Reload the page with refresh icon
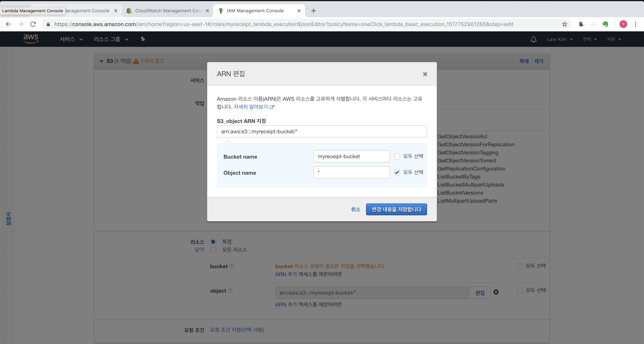 [33, 24]
